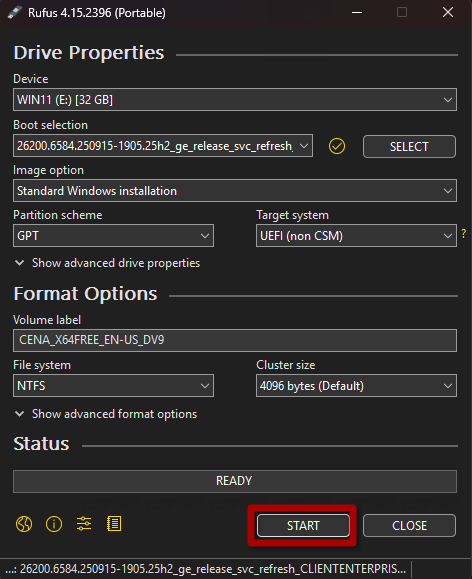
Task: Open the About info icon
Action: [54, 524]
